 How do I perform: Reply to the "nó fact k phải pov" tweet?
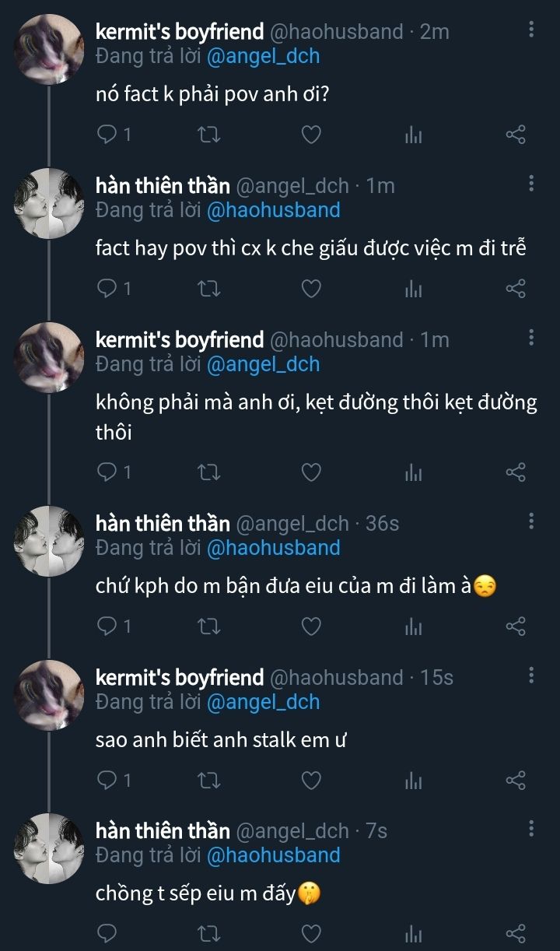pyautogui.click(x=107, y=135)
